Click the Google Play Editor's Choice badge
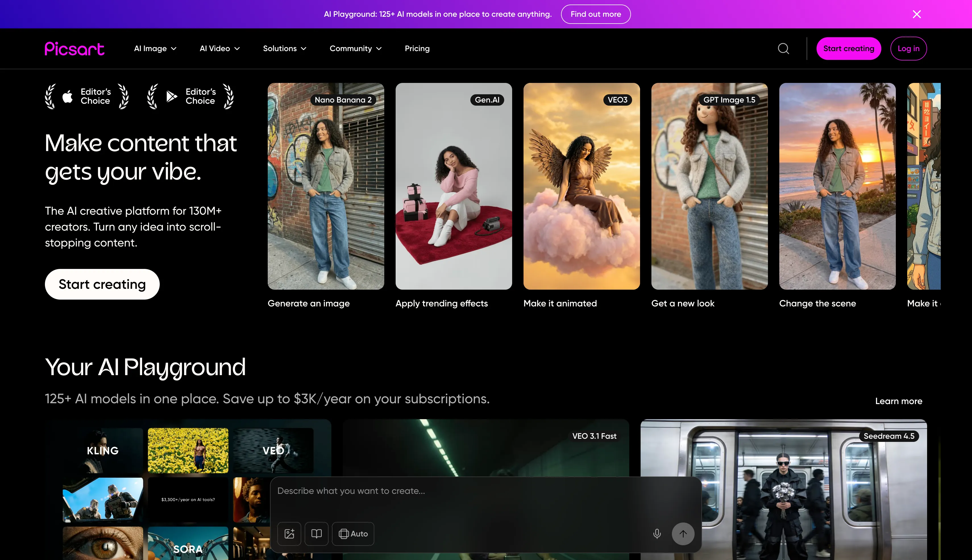Image resolution: width=972 pixels, height=560 pixels. [190, 97]
